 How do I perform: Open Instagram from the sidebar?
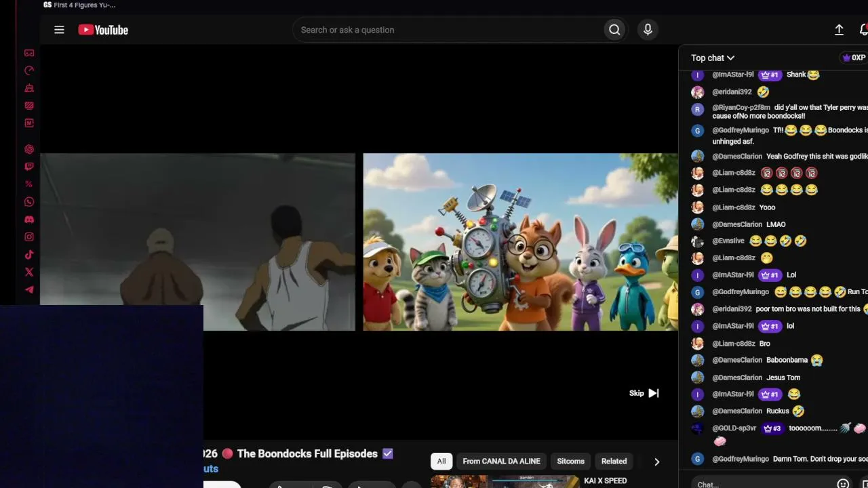click(x=29, y=237)
